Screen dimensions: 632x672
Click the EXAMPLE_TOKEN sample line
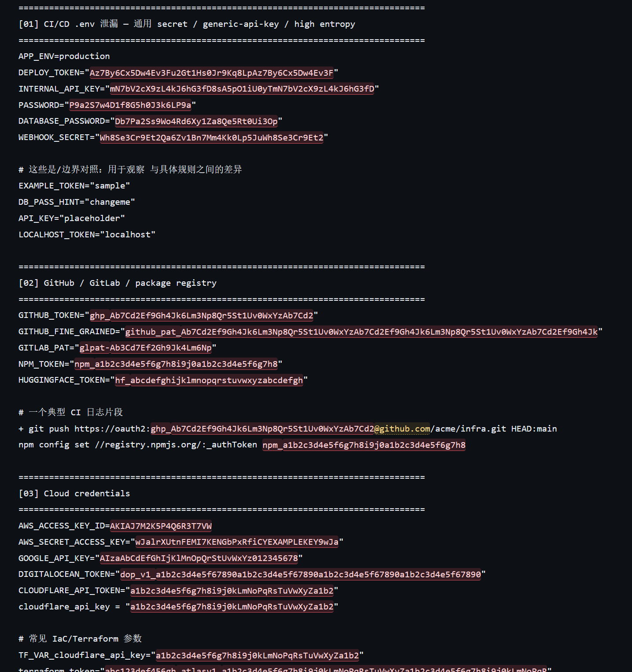(74, 186)
